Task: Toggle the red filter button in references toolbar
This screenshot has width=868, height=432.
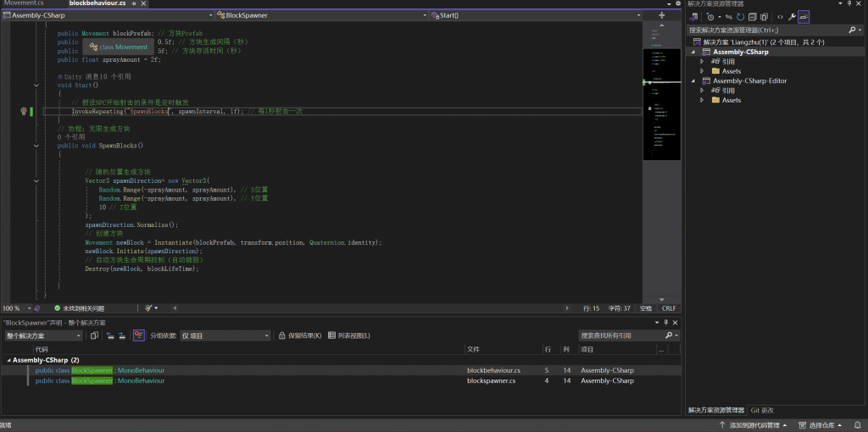Action: [x=138, y=335]
